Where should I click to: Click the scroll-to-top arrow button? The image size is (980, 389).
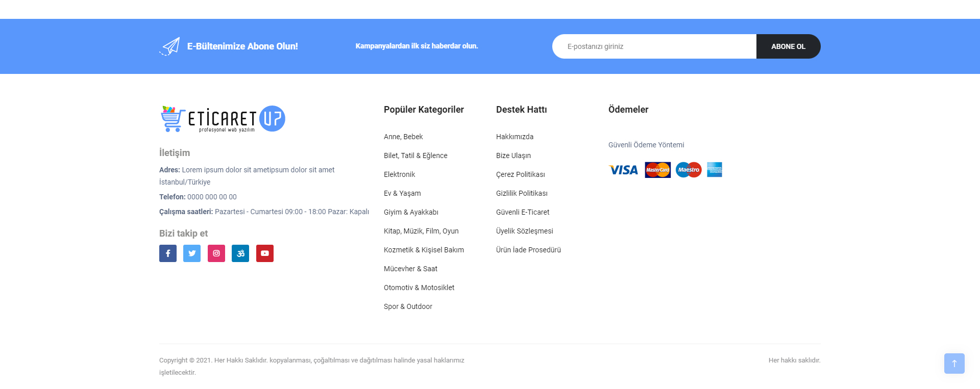coord(954,364)
